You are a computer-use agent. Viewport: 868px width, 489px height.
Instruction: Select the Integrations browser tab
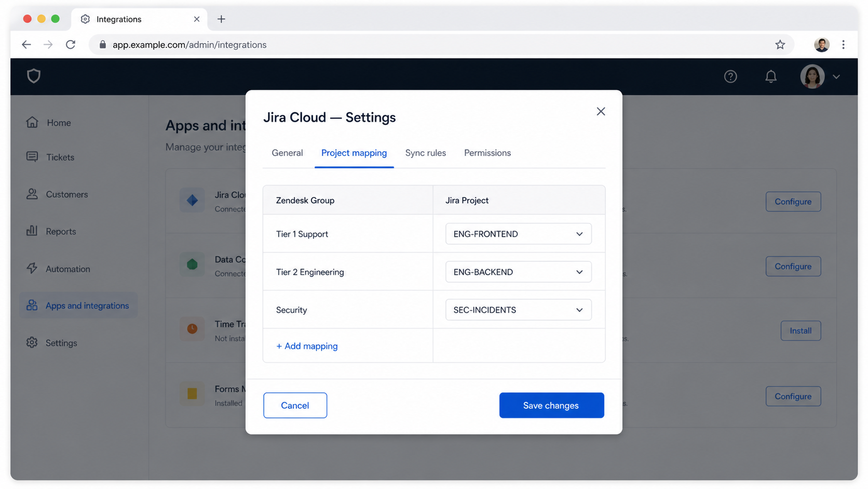point(139,19)
